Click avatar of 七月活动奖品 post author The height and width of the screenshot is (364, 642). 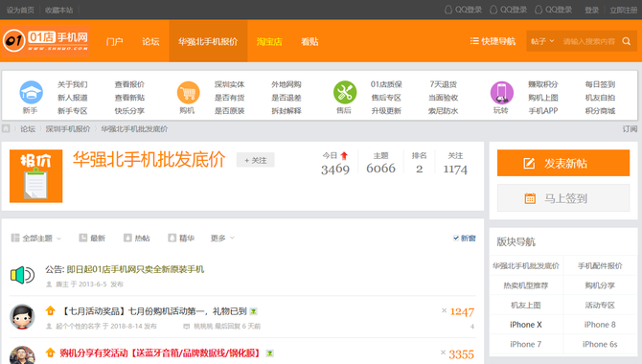[22, 316]
